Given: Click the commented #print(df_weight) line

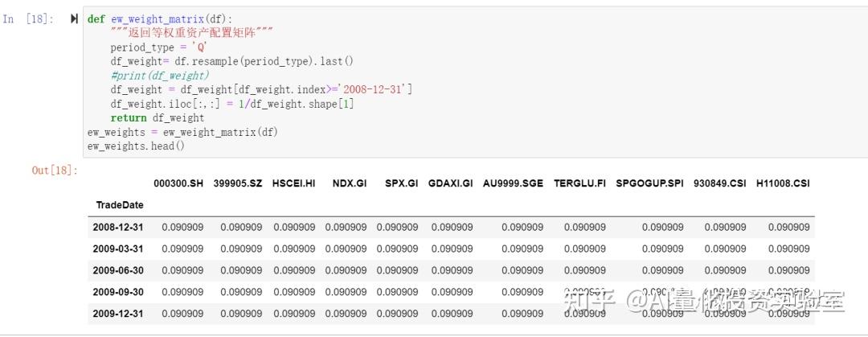Looking at the screenshot, I should point(159,76).
